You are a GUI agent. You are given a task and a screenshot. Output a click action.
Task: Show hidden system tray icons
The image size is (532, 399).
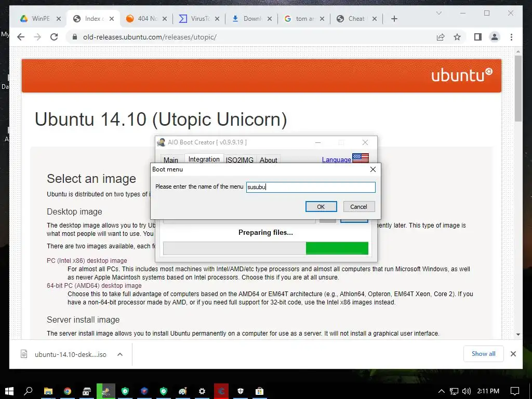(442, 391)
